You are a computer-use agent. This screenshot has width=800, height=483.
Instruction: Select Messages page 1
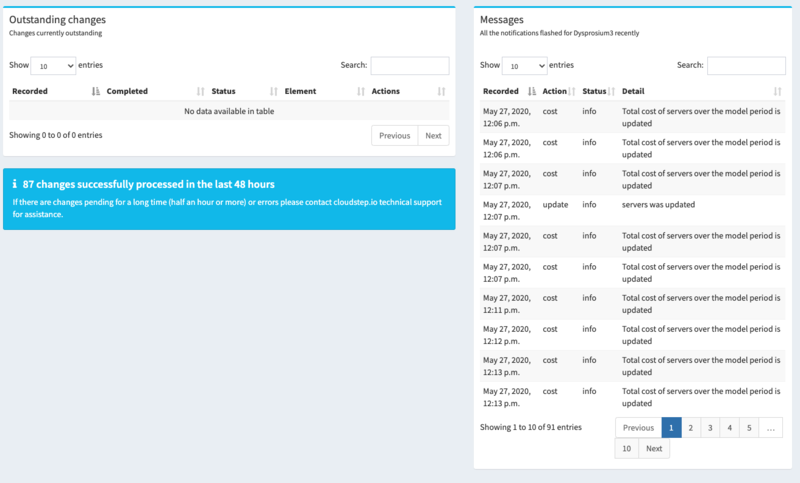[x=671, y=427]
